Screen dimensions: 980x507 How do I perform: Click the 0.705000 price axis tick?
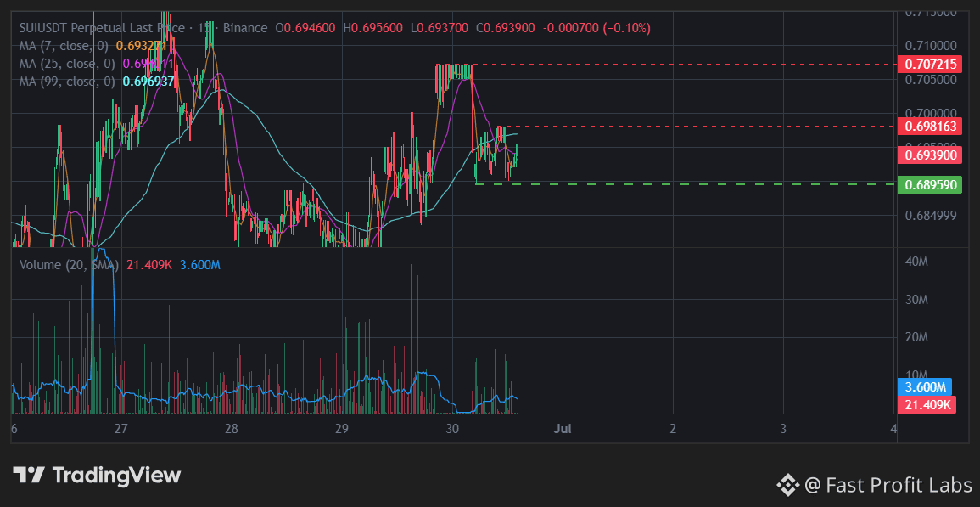pyautogui.click(x=932, y=80)
